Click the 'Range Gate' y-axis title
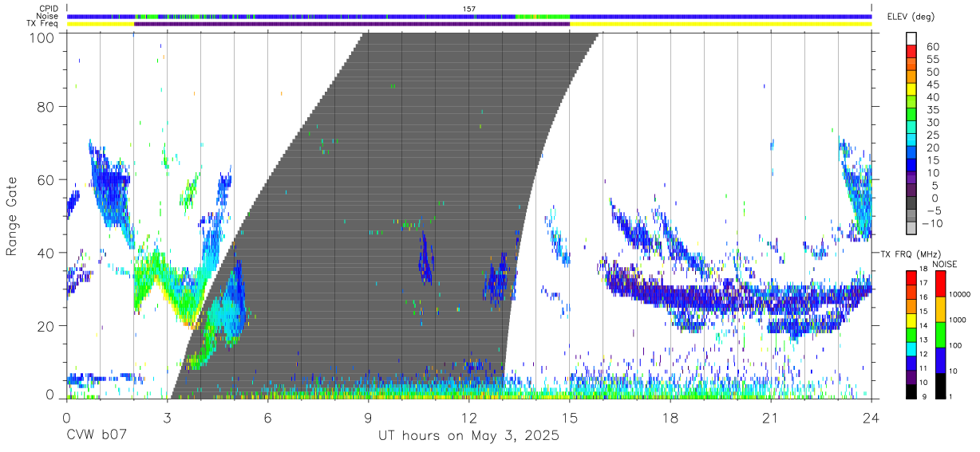Viewport: 980px width, 452px height. (x=12, y=218)
